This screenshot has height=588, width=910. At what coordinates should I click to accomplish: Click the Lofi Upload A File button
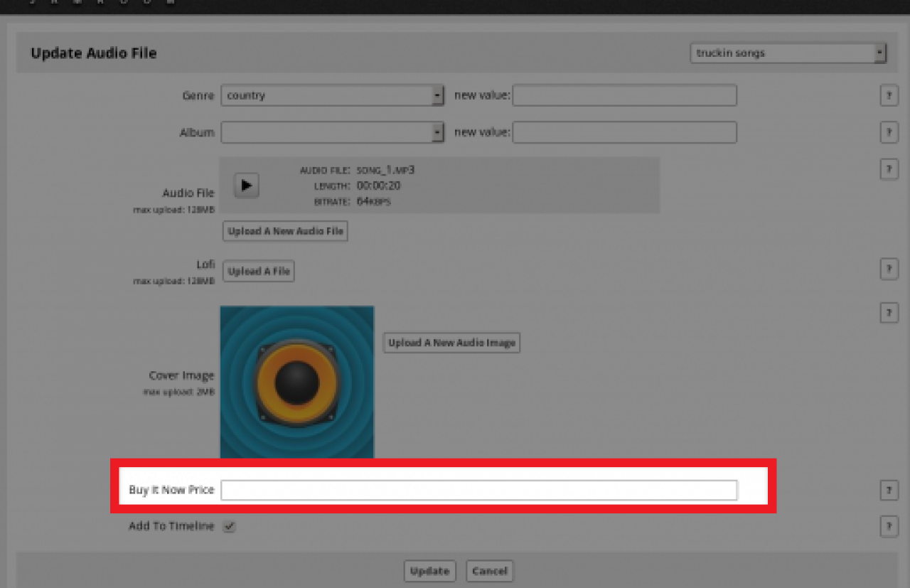258,272
